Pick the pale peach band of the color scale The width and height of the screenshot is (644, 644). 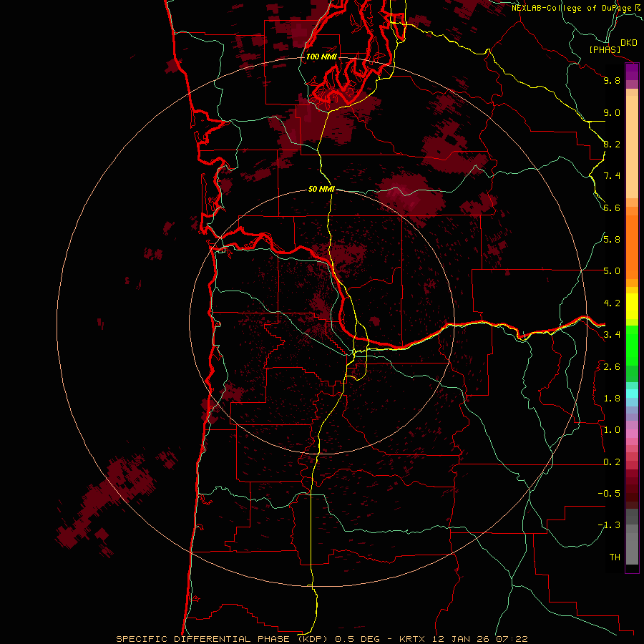pos(632,147)
